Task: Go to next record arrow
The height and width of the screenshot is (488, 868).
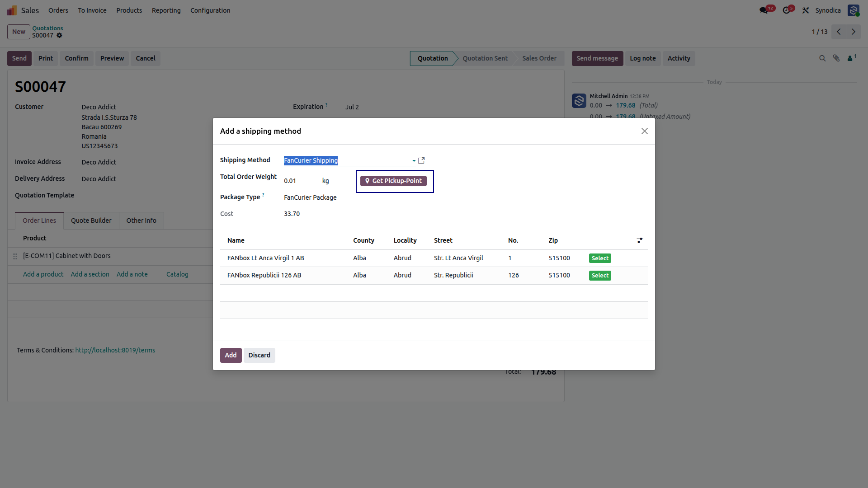Action: tap(854, 32)
